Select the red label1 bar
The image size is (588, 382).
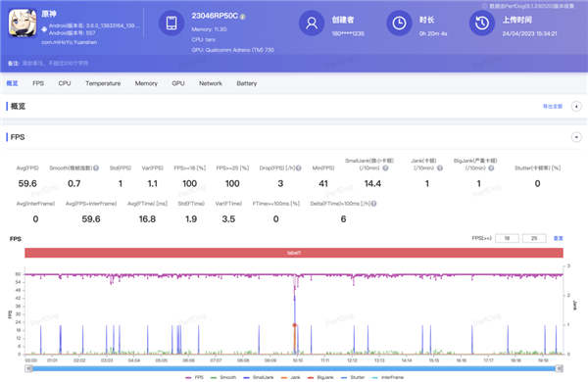[294, 253]
